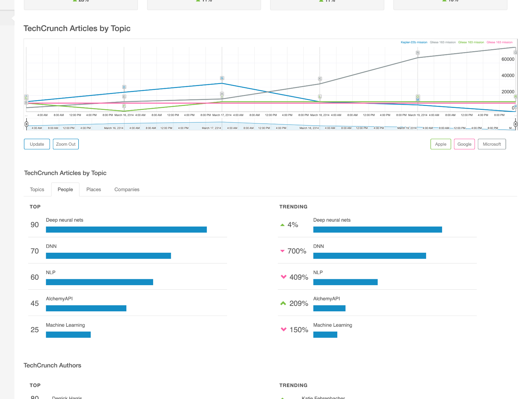Screen dimensions: 532x399
Task: Click flag marker B at the chart's left edge
Action: [x=26, y=103]
